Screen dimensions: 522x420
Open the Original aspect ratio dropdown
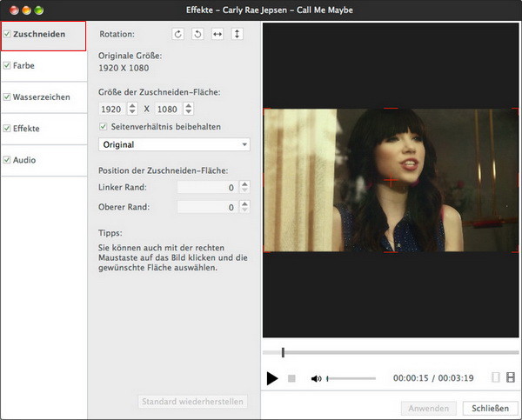(x=174, y=144)
